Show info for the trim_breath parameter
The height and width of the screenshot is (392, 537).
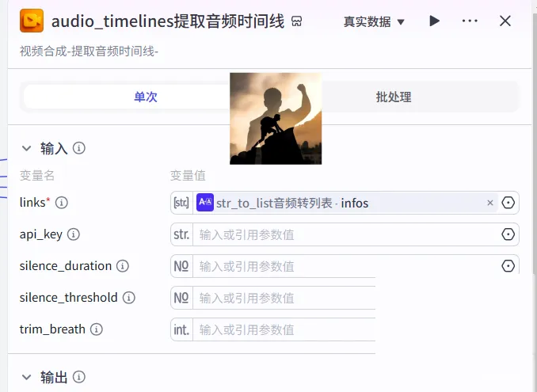click(x=97, y=329)
